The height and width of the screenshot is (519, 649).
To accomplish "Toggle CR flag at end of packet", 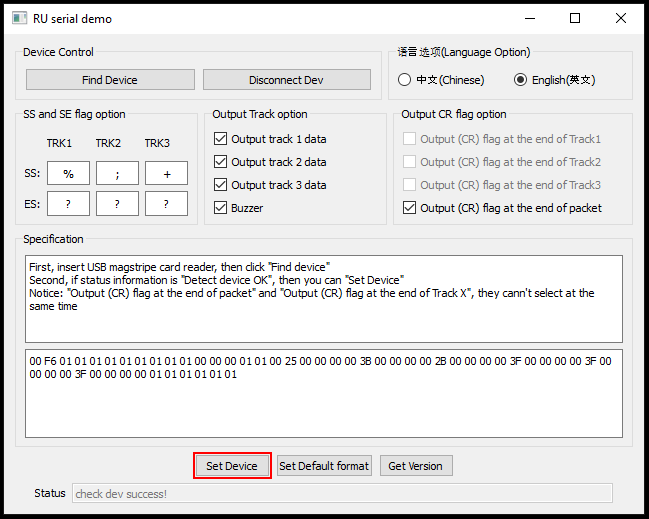I will tap(410, 208).
